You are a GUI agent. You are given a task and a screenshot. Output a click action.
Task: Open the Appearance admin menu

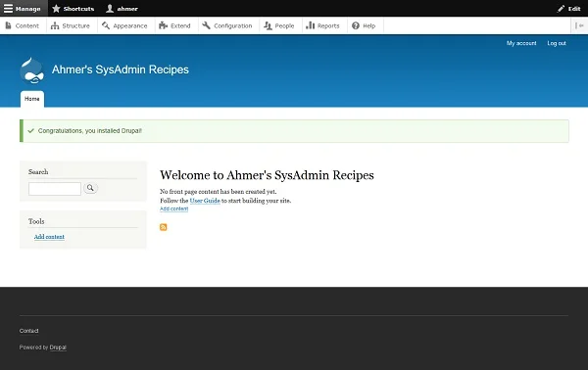tap(124, 25)
